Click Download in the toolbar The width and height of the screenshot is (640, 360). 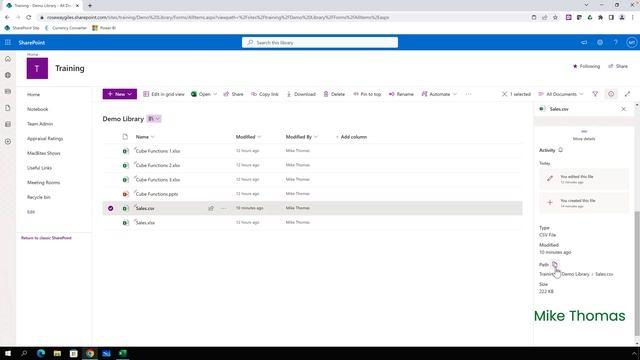tap(301, 94)
